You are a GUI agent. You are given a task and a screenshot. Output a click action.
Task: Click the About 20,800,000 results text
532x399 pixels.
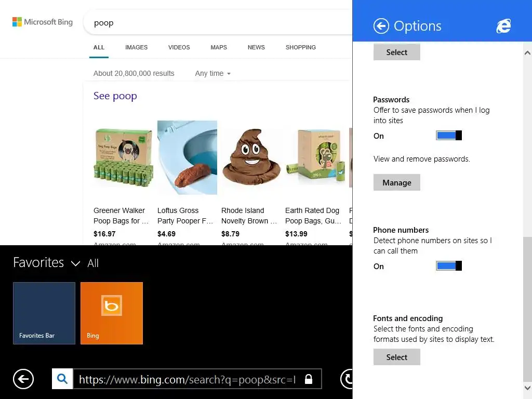[x=134, y=73]
